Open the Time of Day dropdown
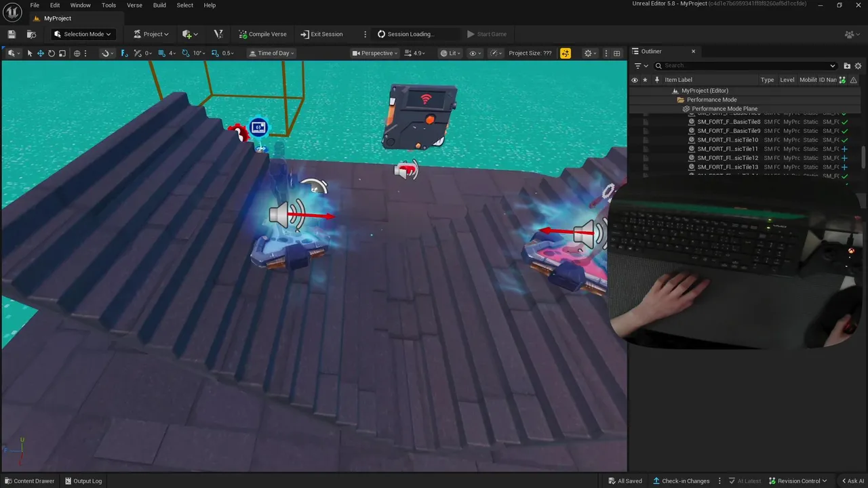Screen dimensions: 868x488 point(271,53)
